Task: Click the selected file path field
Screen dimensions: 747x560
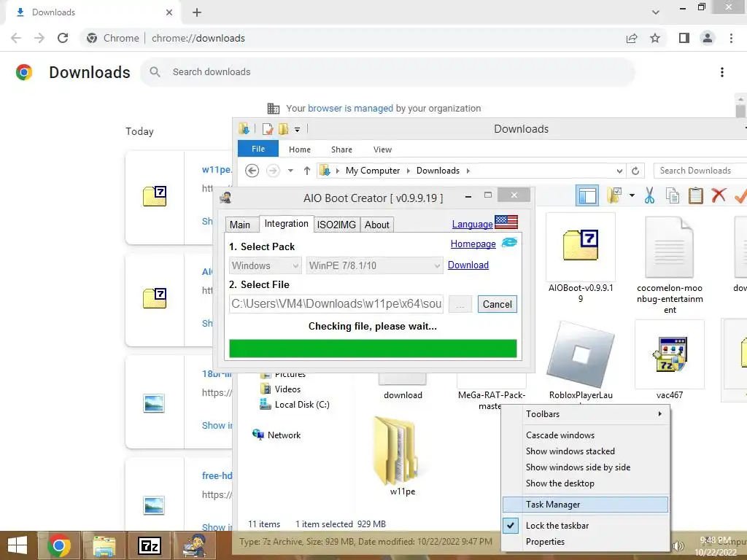Action: 336,304
